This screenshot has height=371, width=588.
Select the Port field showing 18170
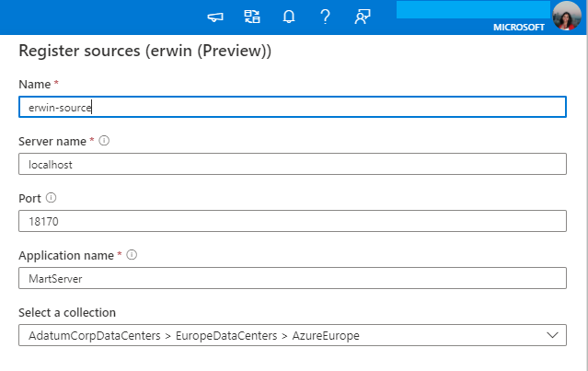(x=293, y=221)
